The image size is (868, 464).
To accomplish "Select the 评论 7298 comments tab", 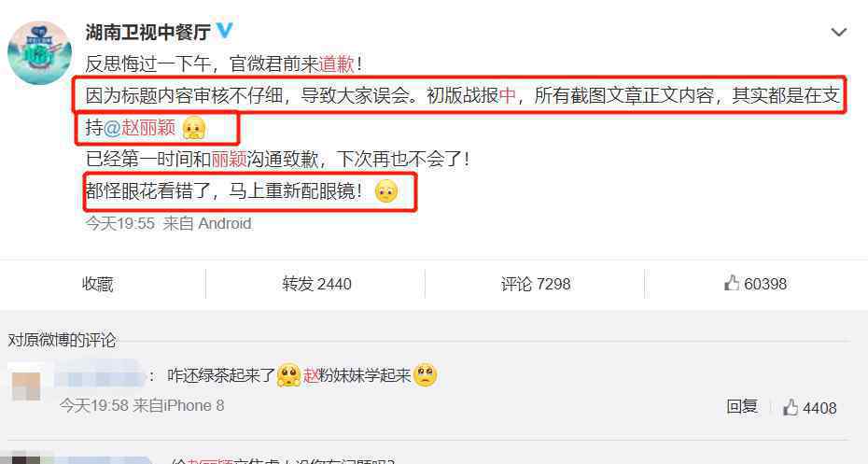I will tap(536, 284).
